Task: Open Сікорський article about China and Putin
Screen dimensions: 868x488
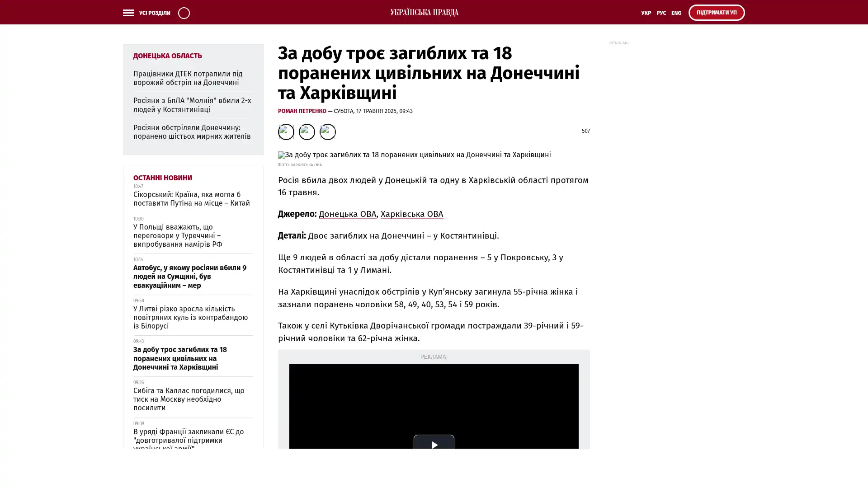Action: coord(191,198)
